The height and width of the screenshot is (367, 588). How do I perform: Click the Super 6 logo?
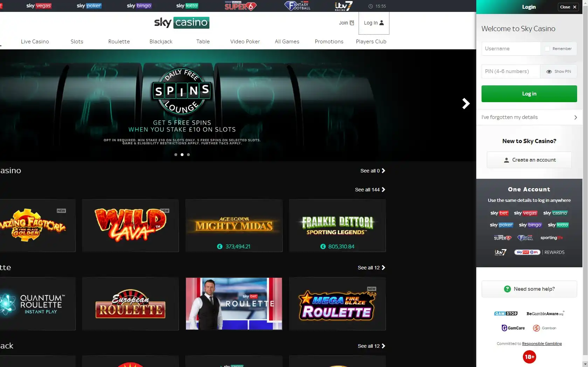pos(240,6)
